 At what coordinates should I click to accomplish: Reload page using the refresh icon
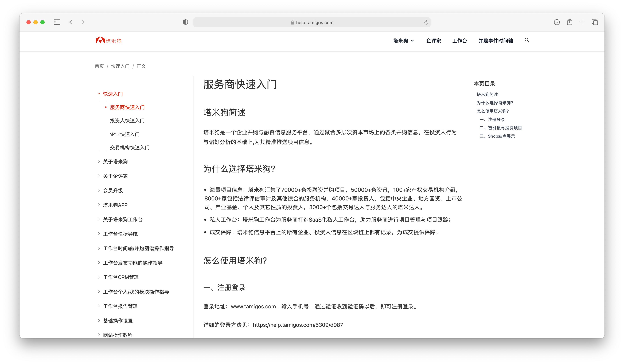426,22
